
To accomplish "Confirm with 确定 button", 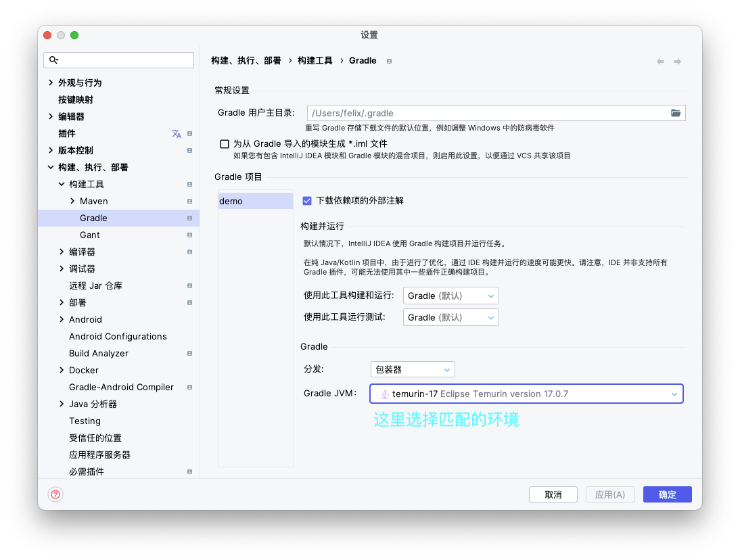I will [668, 494].
